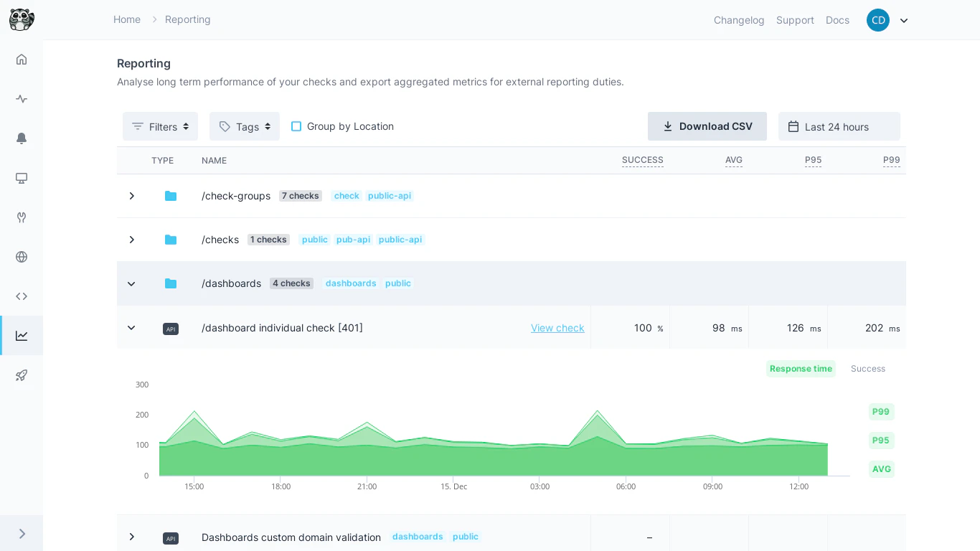
Task: Open View check for the 401 check
Action: (x=557, y=328)
